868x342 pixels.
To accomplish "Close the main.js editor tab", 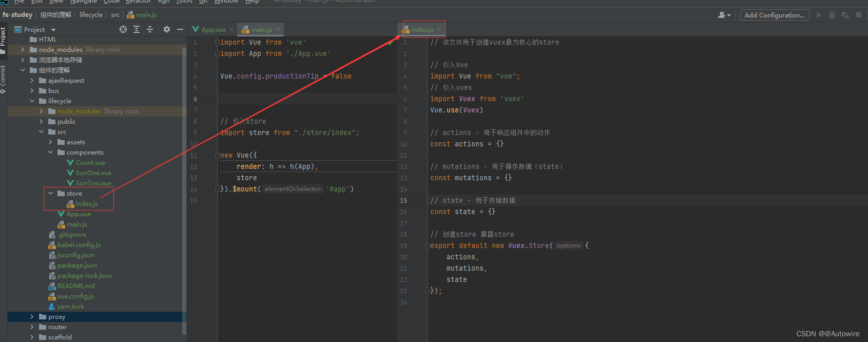I will pyautogui.click(x=278, y=29).
